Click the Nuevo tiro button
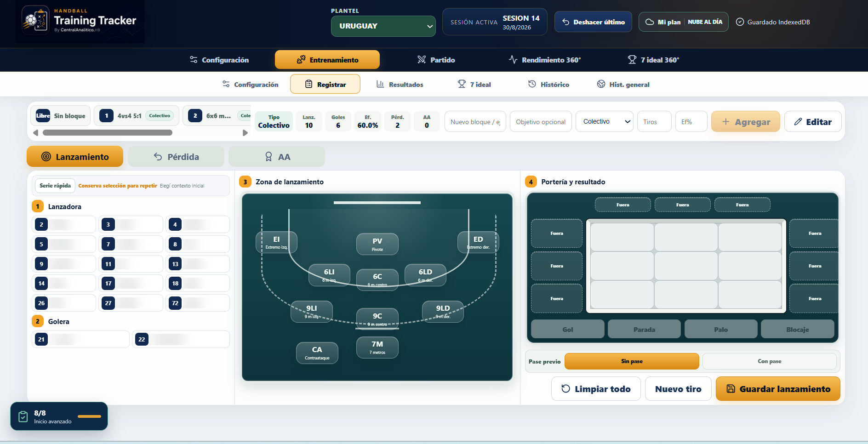 678,389
